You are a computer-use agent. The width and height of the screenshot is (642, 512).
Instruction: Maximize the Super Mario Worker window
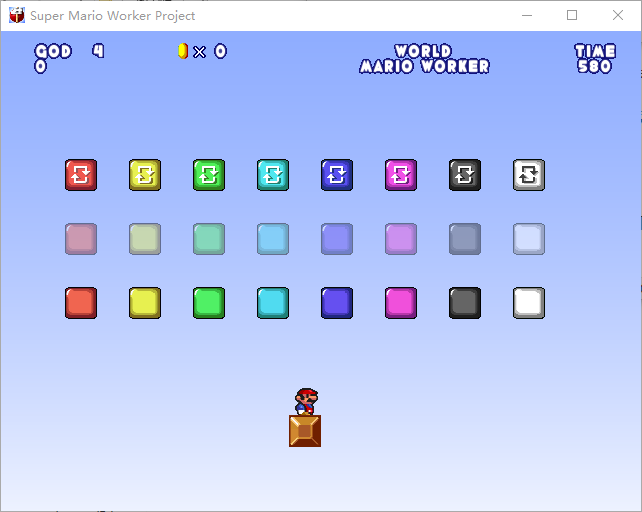pos(572,16)
